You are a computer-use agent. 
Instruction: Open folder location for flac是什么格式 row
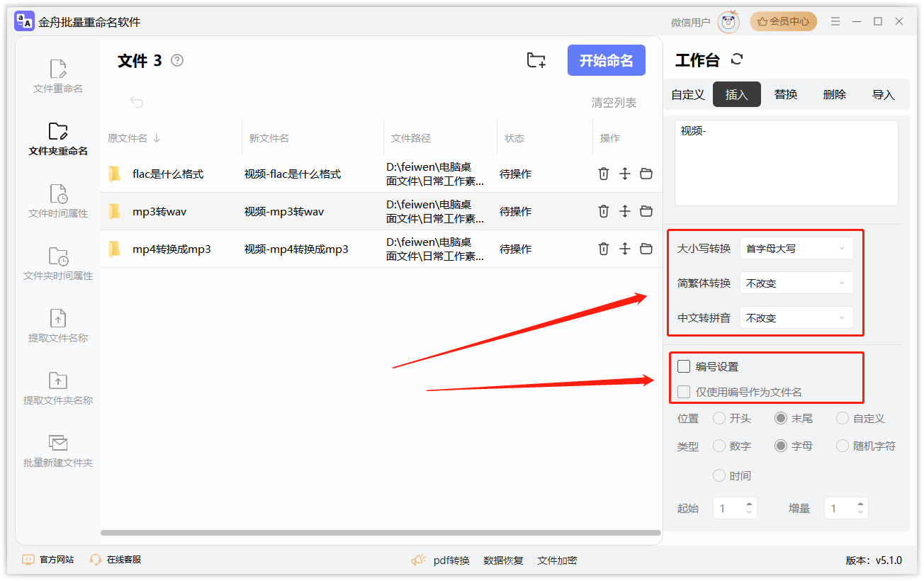[x=646, y=173]
